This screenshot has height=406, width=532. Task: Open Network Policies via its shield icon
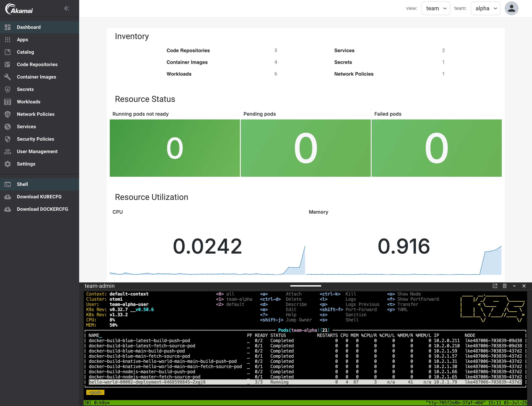(7, 114)
